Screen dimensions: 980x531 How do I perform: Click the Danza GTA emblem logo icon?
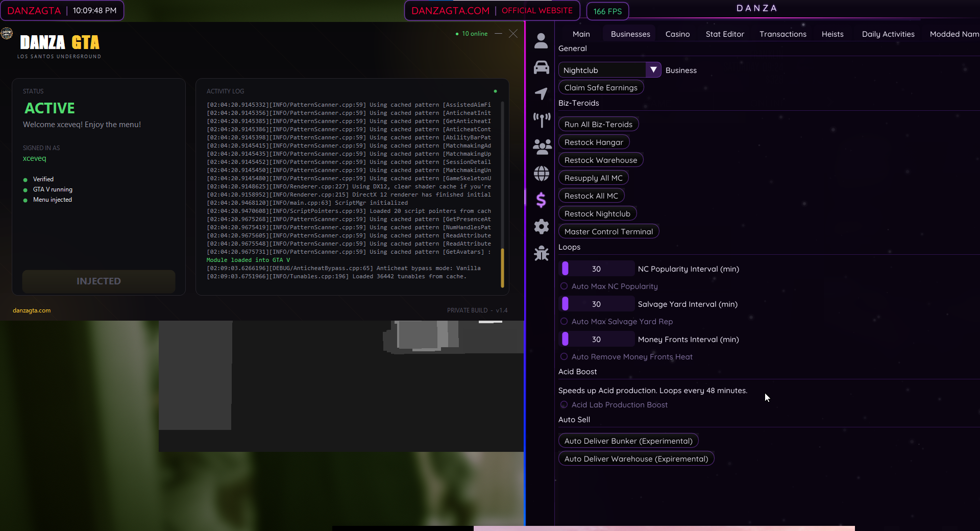(x=7, y=34)
